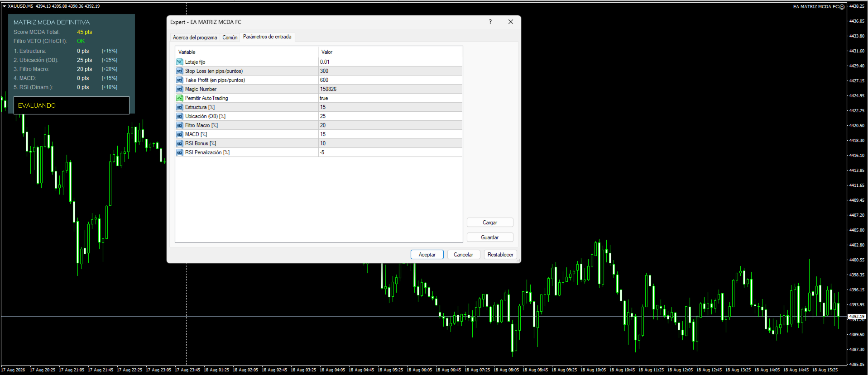Click the Cargar button
Viewport: 868px width, 375px height.
point(490,223)
